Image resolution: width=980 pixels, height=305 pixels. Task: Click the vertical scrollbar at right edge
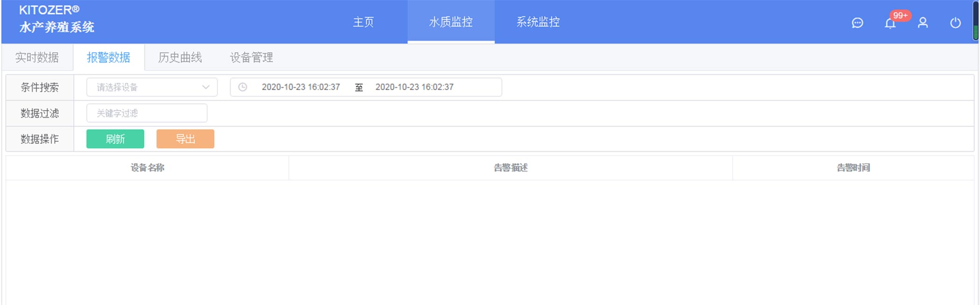tap(976, 21)
